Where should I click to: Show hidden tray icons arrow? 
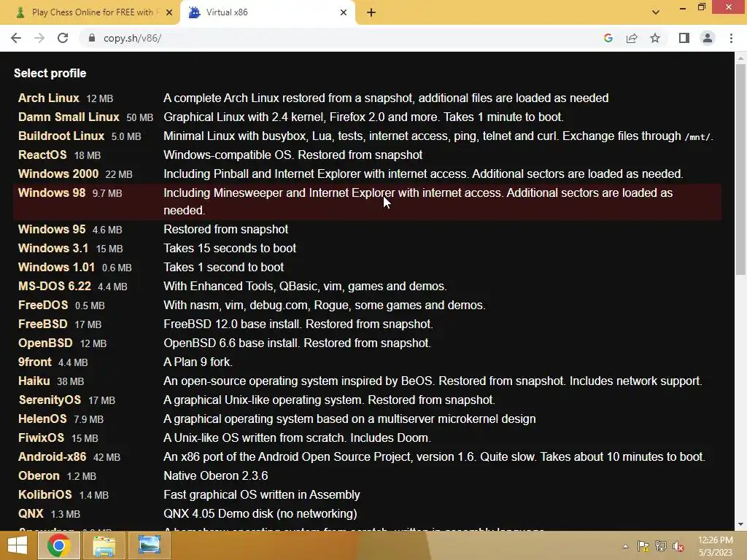(625, 546)
